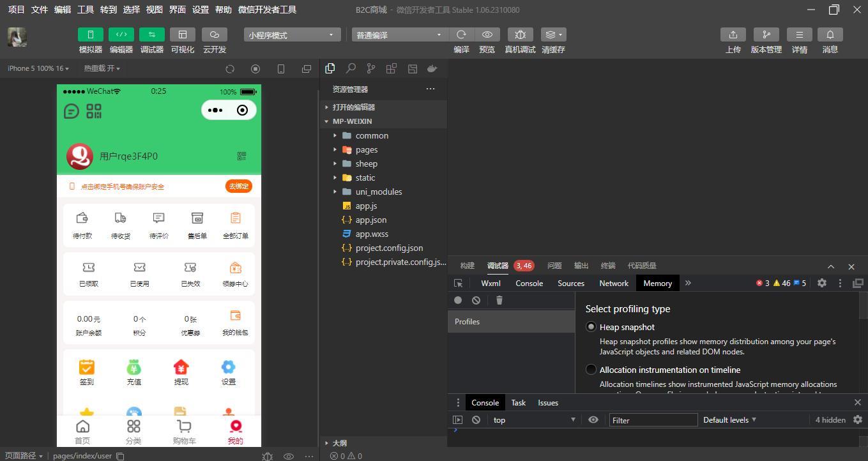Start real device debugging (真机调试)
868x461 pixels.
click(x=520, y=34)
